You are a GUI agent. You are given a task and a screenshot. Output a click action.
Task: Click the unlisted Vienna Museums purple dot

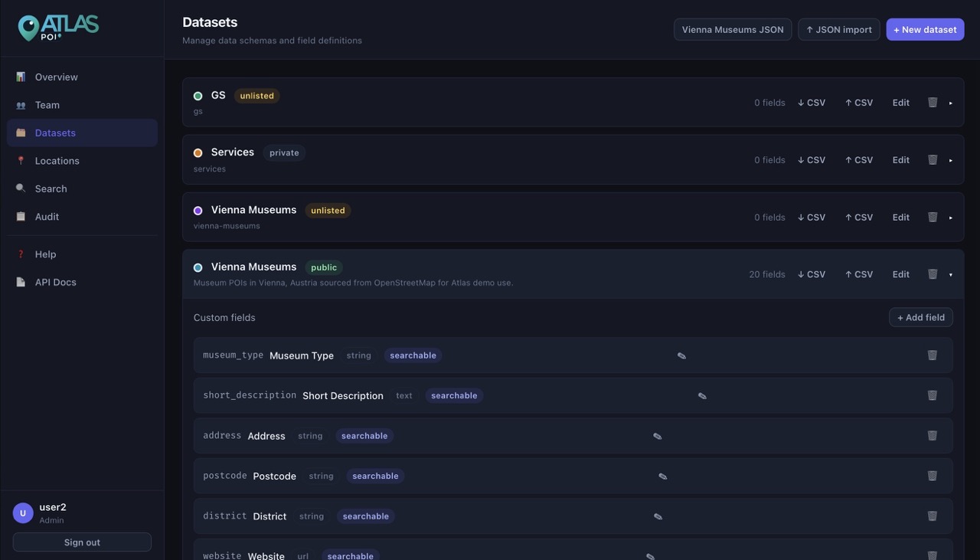click(x=198, y=211)
